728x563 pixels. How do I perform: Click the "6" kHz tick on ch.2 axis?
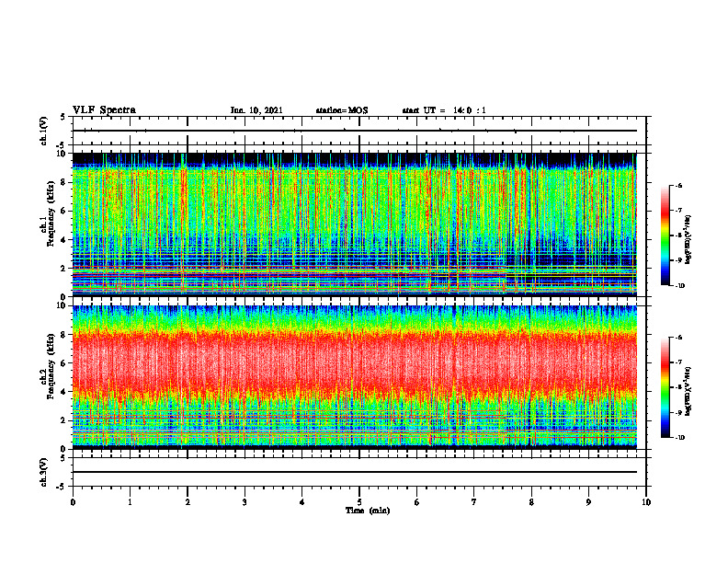pyautogui.click(x=63, y=363)
